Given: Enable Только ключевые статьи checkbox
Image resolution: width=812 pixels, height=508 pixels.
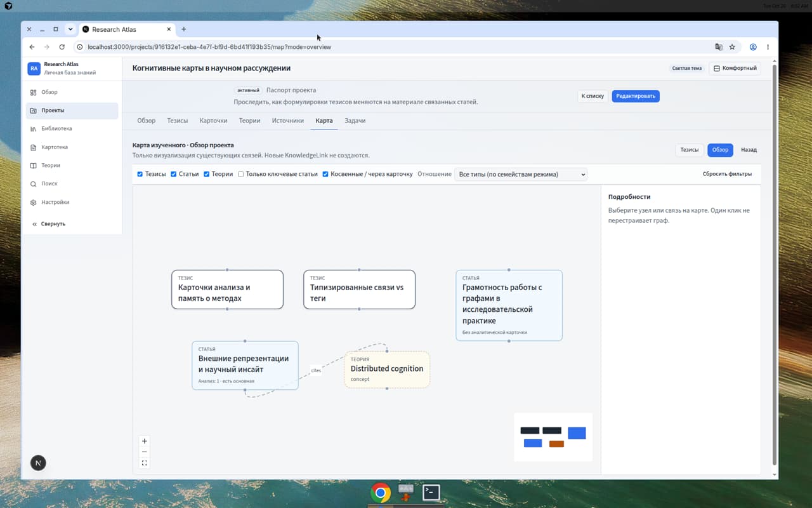Looking at the screenshot, I should tap(240, 174).
